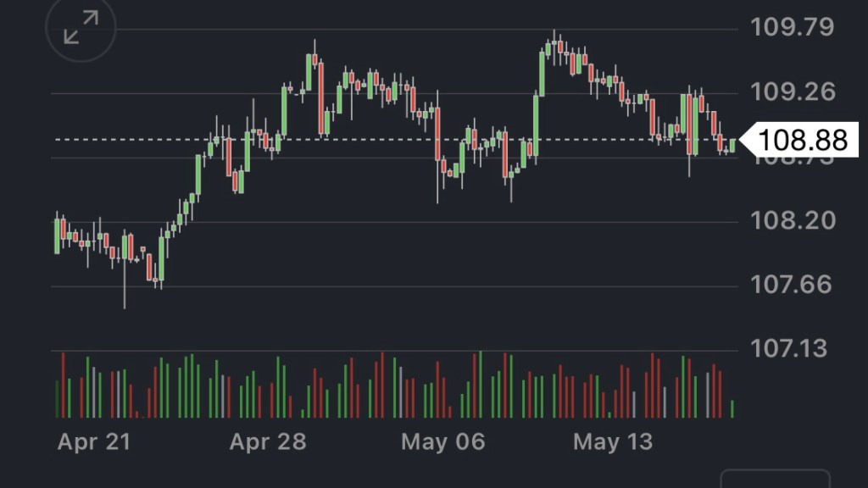Click the final short green volume bar
The height and width of the screenshot is (488, 868).
click(x=732, y=409)
